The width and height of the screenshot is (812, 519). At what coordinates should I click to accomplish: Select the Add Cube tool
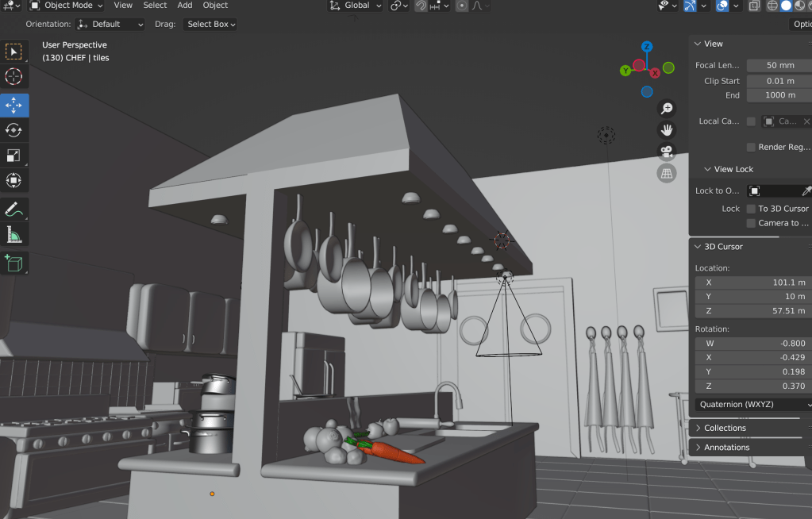click(13, 262)
